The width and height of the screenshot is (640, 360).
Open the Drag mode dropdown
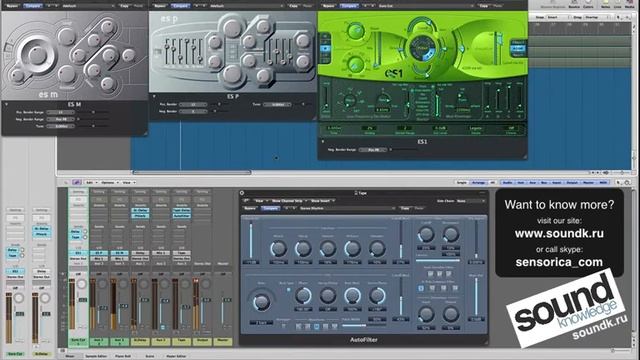pos(597,18)
